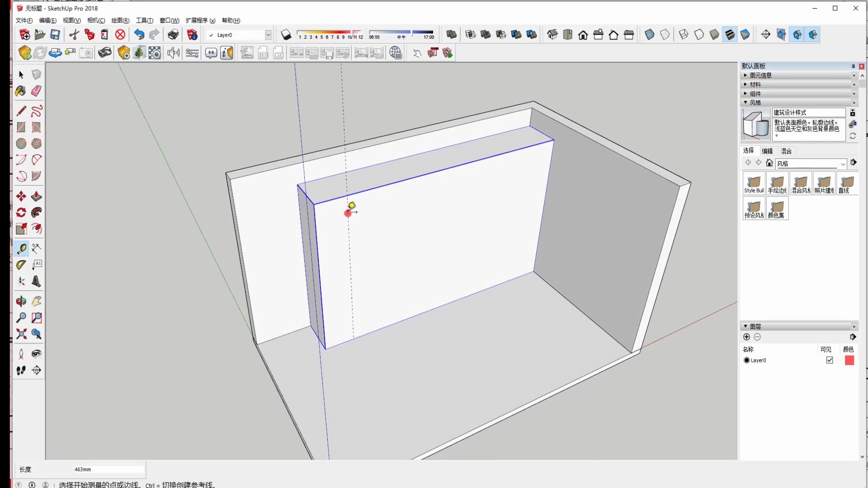Select the Eraser tool in the left toolbar

pos(36,91)
